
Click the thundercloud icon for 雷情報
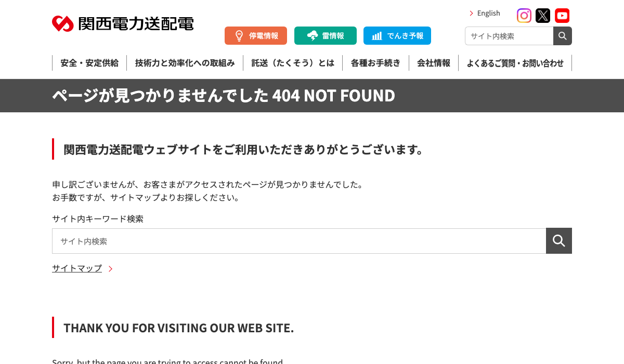(x=313, y=36)
